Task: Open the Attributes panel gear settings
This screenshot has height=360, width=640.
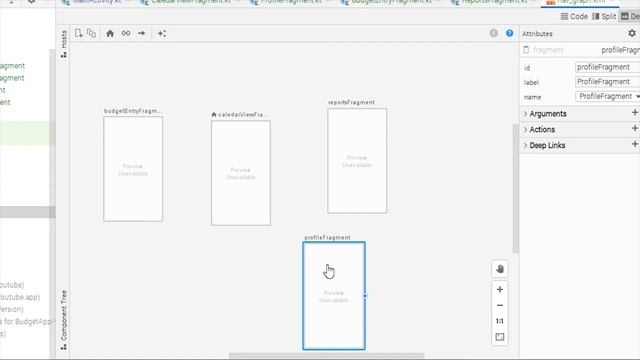Action: [632, 33]
